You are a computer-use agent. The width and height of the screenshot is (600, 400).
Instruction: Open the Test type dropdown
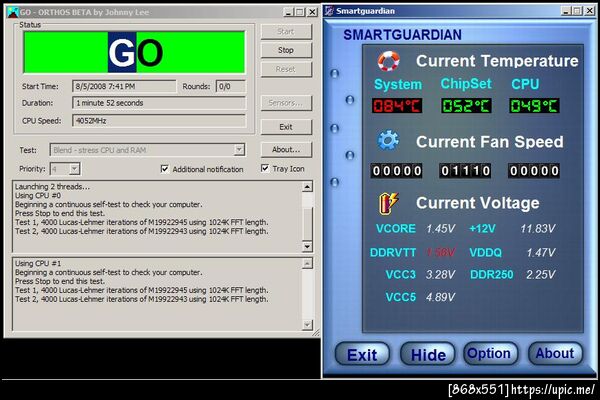click(x=239, y=150)
